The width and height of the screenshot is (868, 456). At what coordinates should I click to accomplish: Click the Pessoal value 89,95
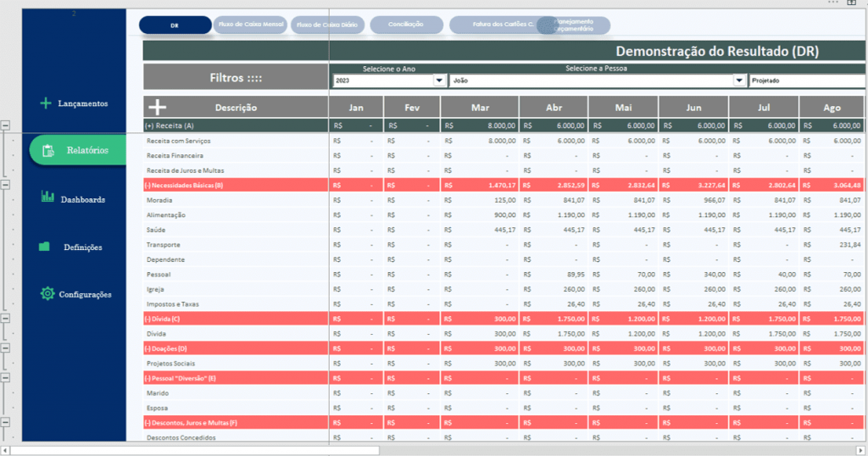tap(554, 274)
